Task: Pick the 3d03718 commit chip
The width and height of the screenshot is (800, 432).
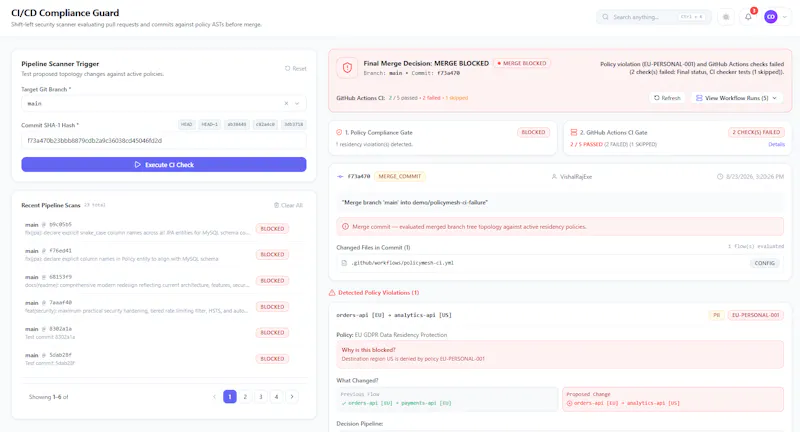Action: [x=294, y=124]
